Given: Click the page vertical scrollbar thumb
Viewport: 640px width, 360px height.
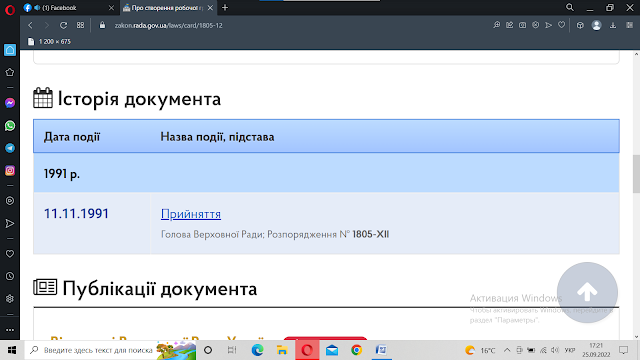Looking at the screenshot, I should (636, 173).
